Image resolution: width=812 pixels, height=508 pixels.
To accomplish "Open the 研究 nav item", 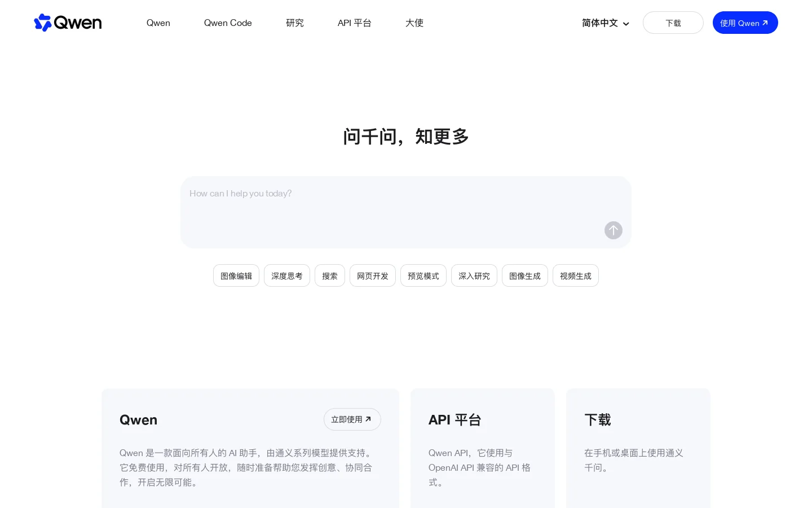I will [295, 23].
